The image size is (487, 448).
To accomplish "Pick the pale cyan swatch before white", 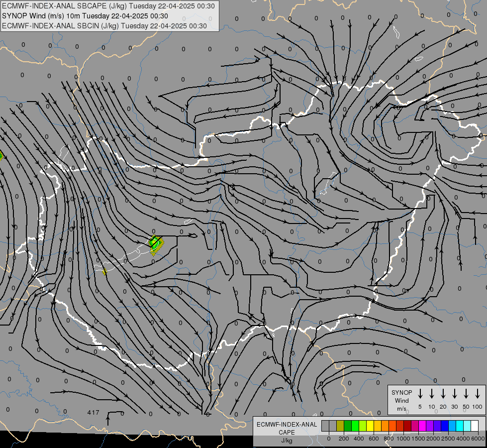I will pyautogui.click(x=468, y=426).
